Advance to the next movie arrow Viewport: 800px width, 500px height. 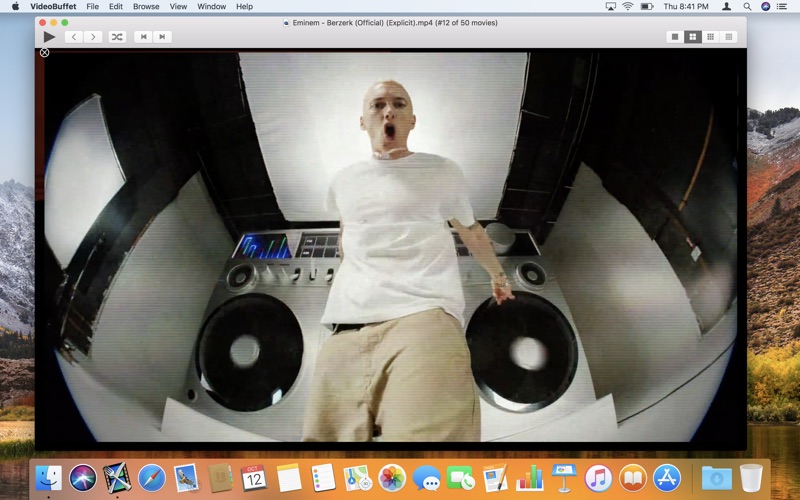point(93,37)
